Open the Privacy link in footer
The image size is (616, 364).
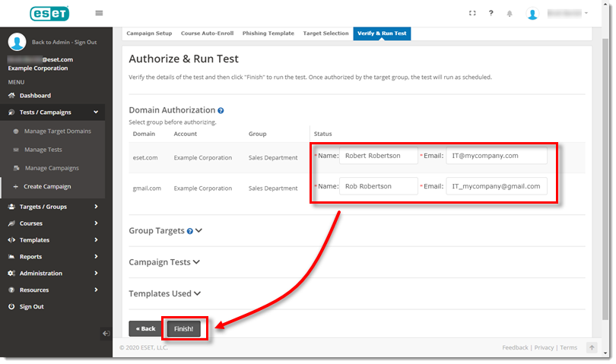(543, 347)
